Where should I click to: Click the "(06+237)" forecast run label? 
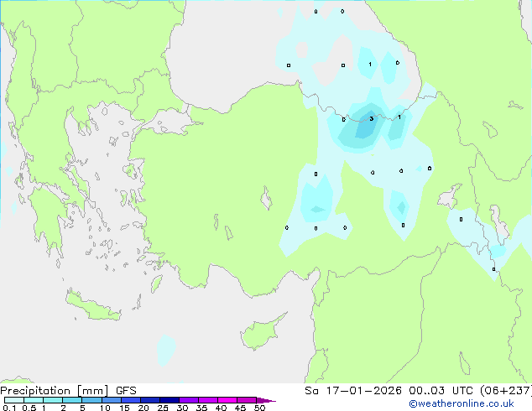coord(505,391)
